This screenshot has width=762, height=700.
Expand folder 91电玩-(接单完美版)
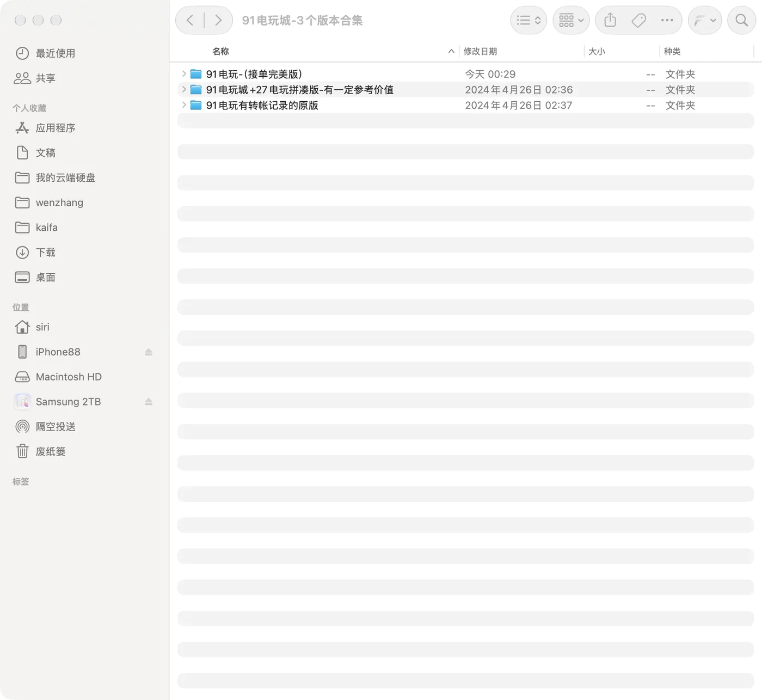[x=184, y=73]
